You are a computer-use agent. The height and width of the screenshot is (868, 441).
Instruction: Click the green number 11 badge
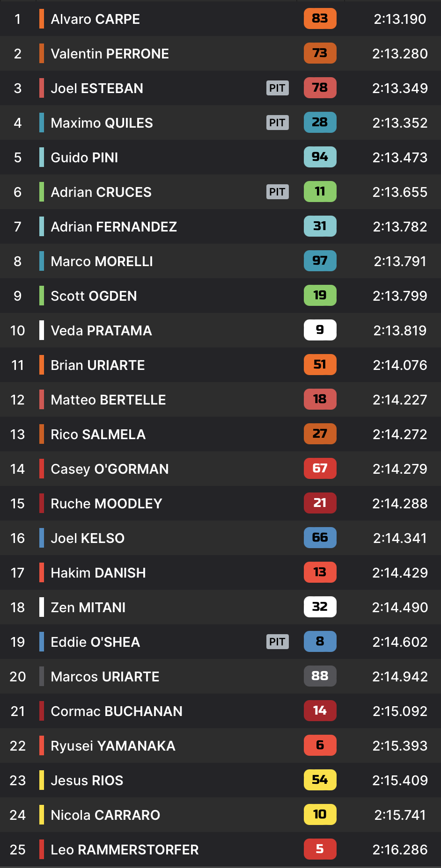(x=320, y=192)
